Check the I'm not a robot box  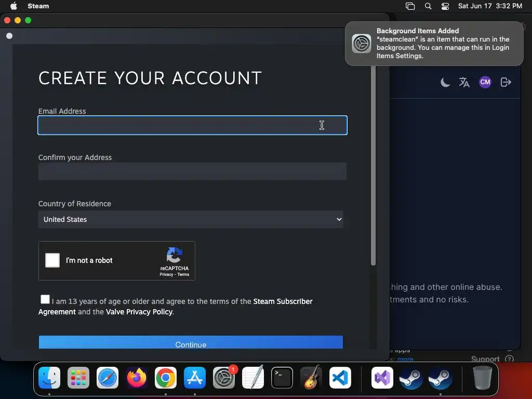(52, 260)
